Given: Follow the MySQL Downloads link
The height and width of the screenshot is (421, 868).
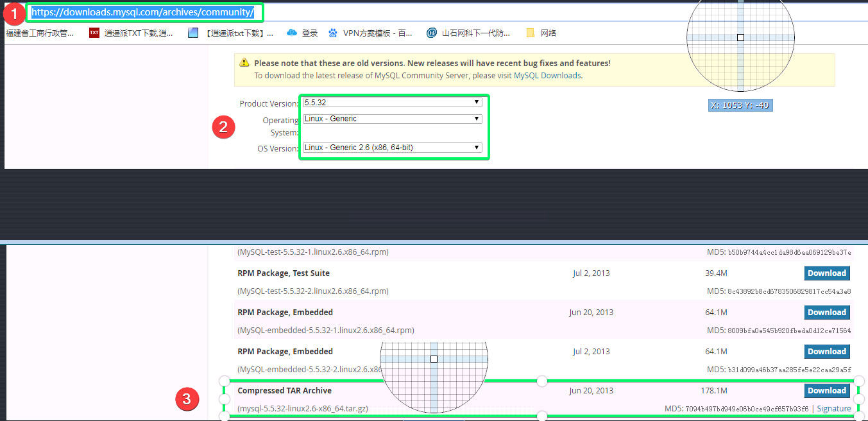Looking at the screenshot, I should [x=547, y=75].
